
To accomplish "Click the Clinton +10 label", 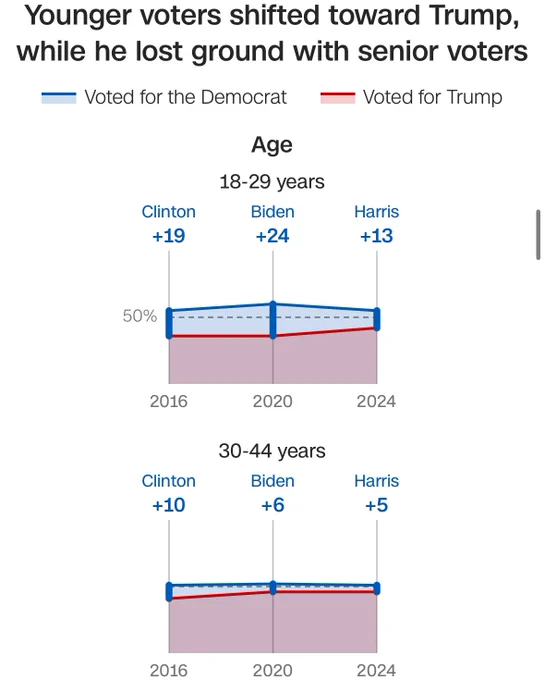I will (x=169, y=494).
